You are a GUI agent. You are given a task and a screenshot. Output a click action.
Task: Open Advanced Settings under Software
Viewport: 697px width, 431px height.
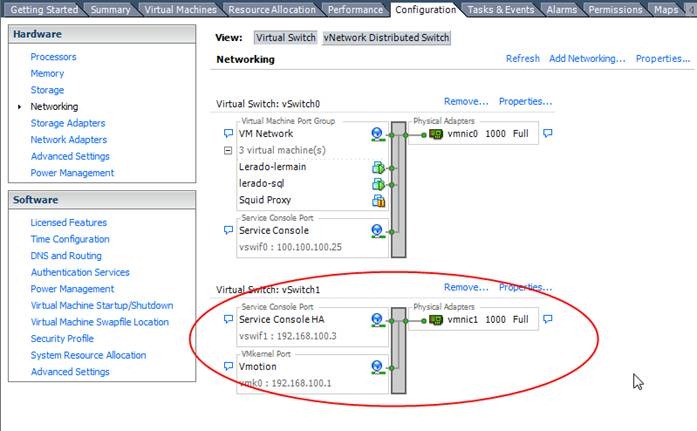pyautogui.click(x=70, y=372)
